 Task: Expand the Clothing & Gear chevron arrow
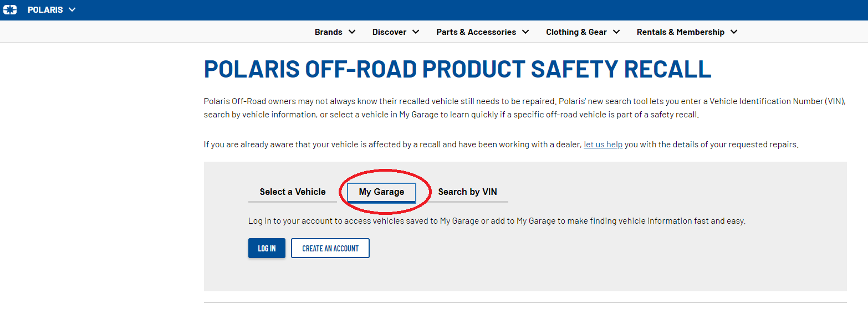[616, 32]
